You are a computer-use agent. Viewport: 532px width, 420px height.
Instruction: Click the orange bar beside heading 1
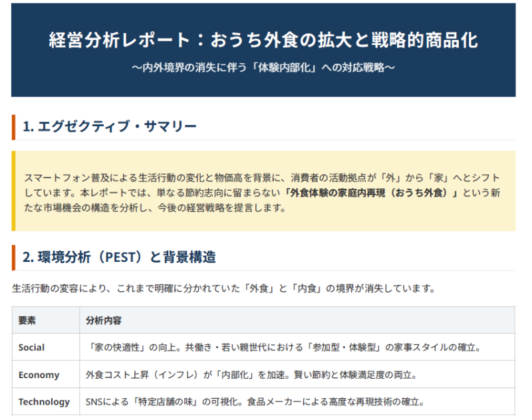tap(13, 127)
